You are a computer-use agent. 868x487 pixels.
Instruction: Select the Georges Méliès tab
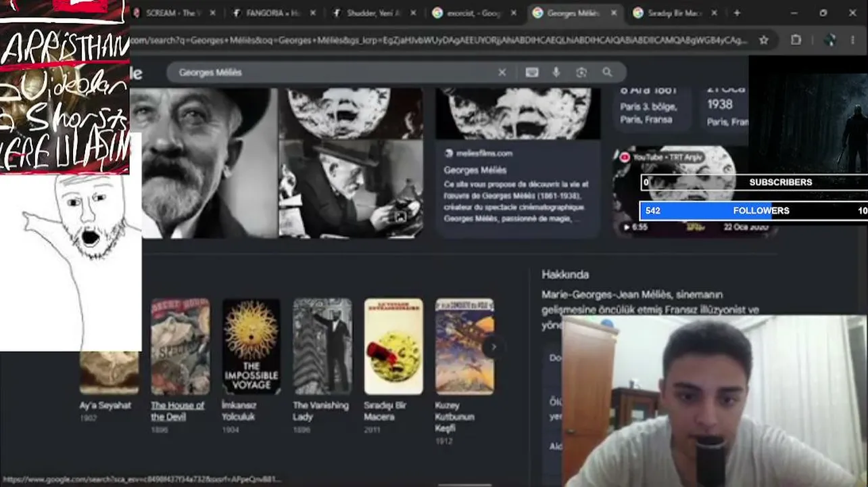pos(573,13)
